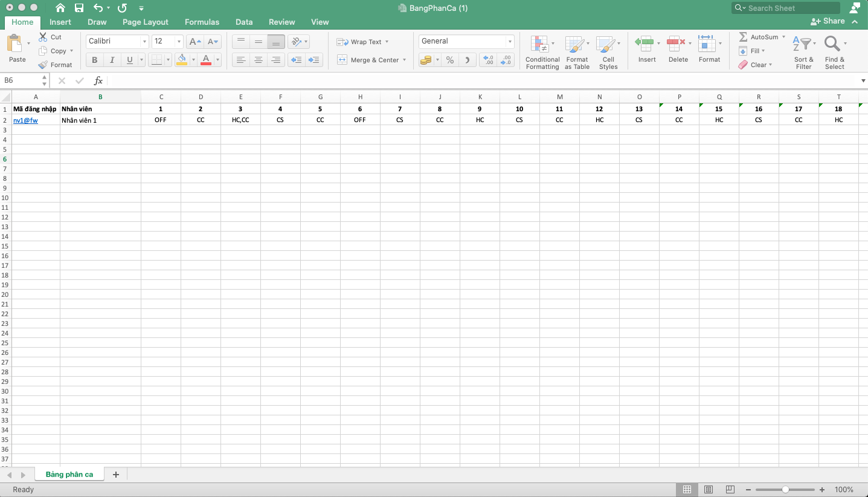The width and height of the screenshot is (868, 497).
Task: Click the Undo arrow icon
Action: 98,8
